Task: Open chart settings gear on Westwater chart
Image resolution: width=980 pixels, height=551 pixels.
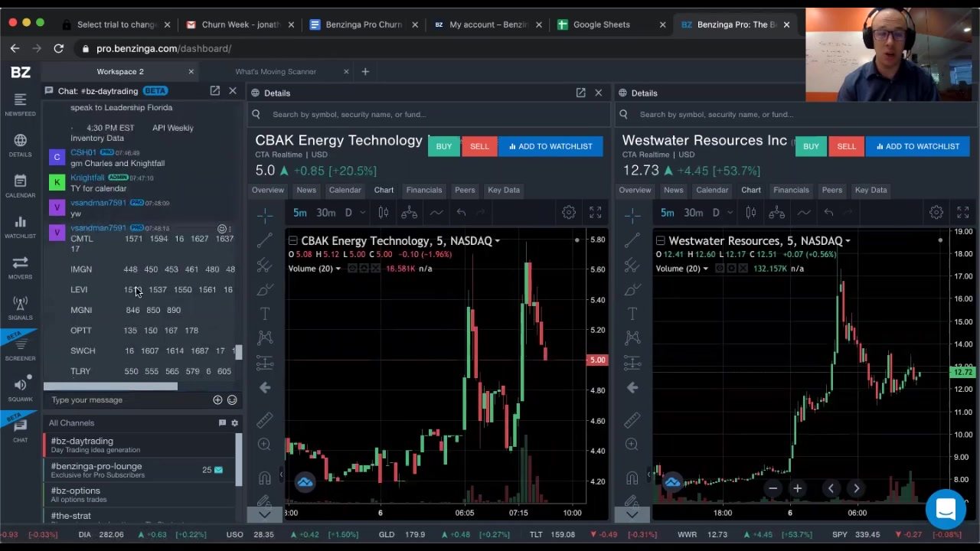Action: coord(936,213)
